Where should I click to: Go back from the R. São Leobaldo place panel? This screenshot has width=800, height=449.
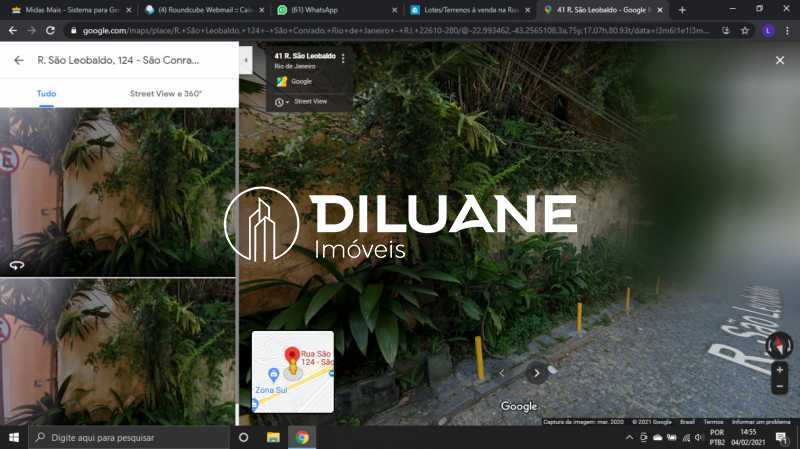pos(19,60)
